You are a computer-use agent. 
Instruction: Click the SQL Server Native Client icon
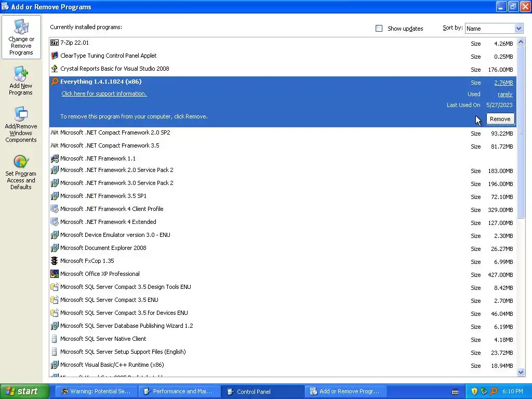click(x=54, y=339)
